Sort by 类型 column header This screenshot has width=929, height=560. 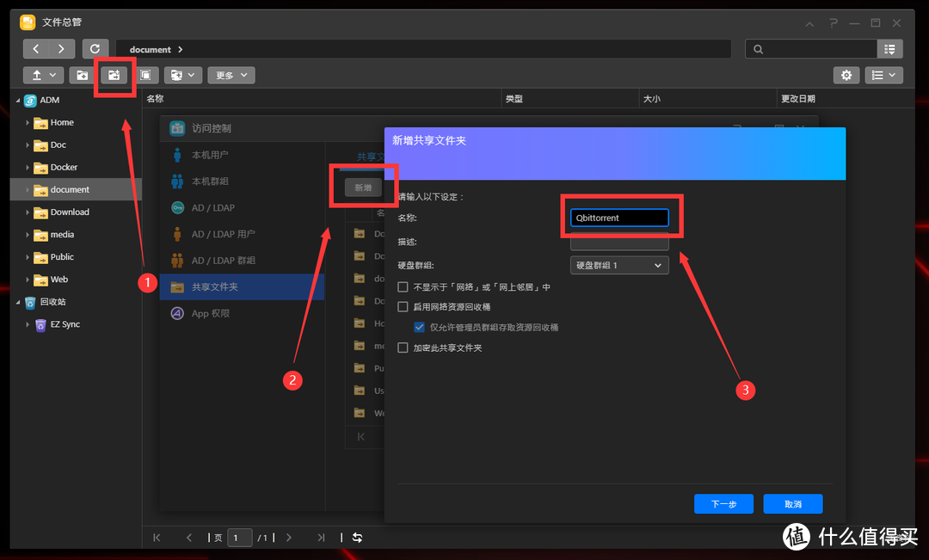[514, 99]
